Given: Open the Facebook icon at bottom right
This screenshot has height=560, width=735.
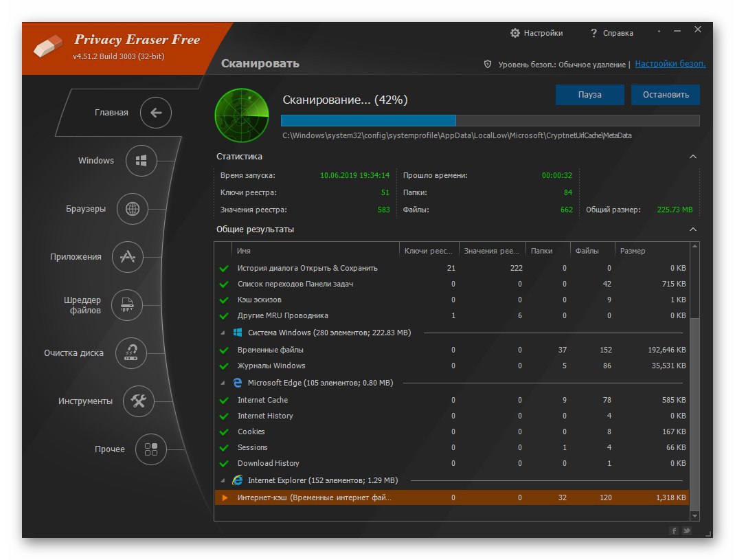Looking at the screenshot, I should (674, 530).
